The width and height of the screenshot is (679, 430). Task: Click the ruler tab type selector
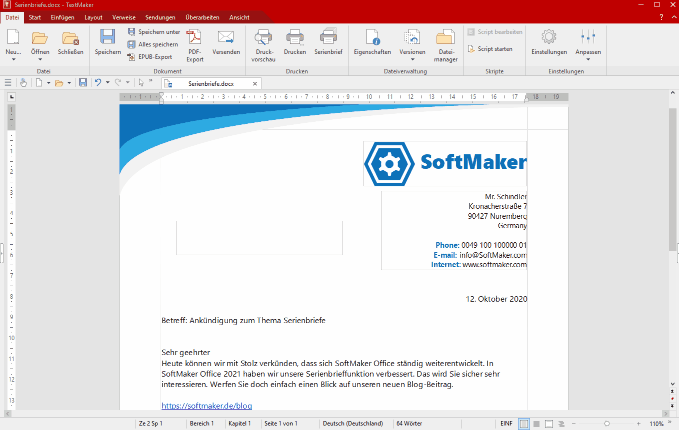(x=12, y=97)
